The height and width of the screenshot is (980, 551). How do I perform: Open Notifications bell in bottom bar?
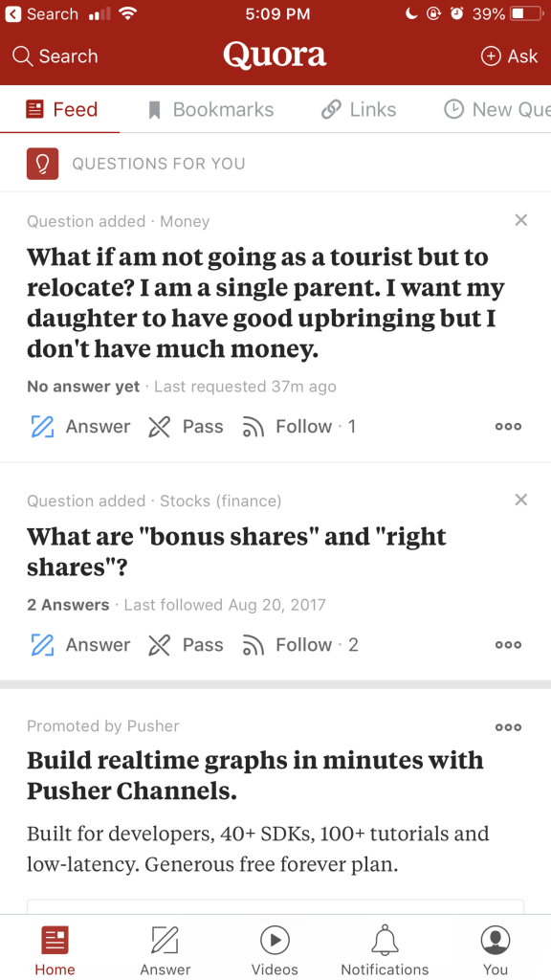pyautogui.click(x=385, y=950)
